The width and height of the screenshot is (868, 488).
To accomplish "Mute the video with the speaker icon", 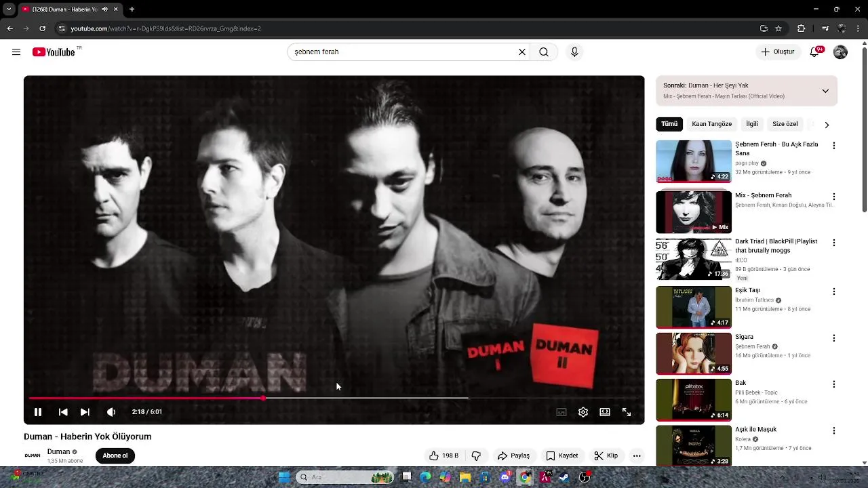I will click(x=111, y=412).
